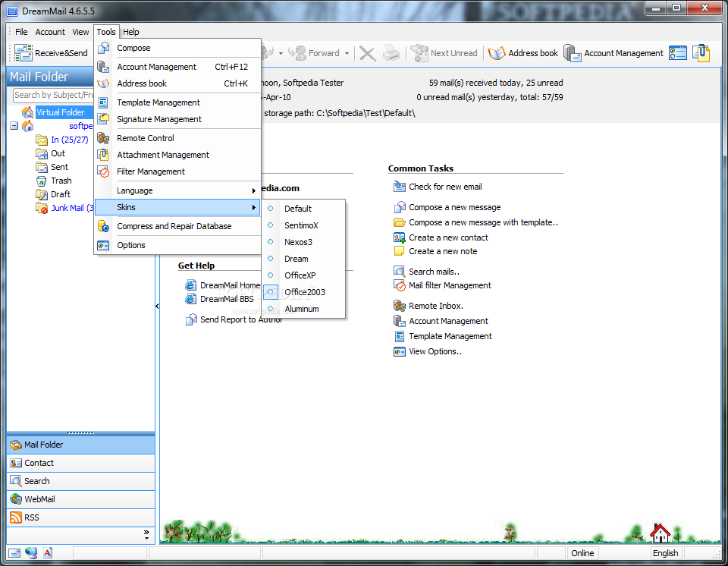The width and height of the screenshot is (728, 566).
Task: Open the Account menu
Action: point(50,32)
